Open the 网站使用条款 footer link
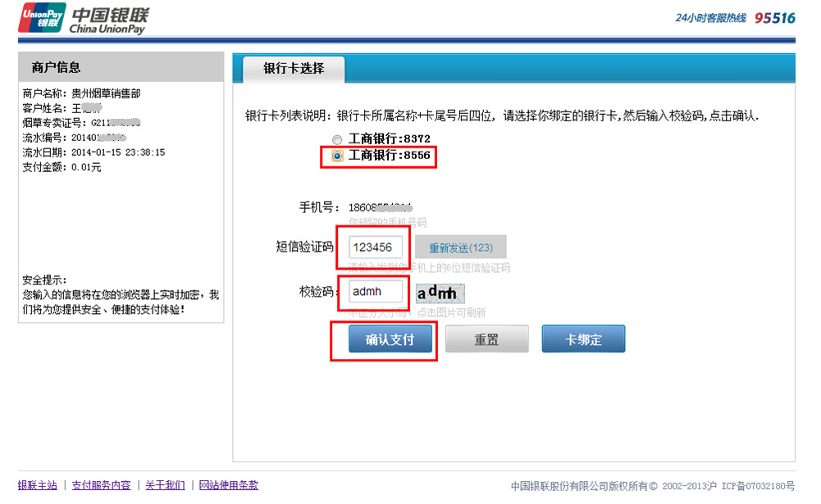The width and height of the screenshot is (821, 504). click(228, 485)
